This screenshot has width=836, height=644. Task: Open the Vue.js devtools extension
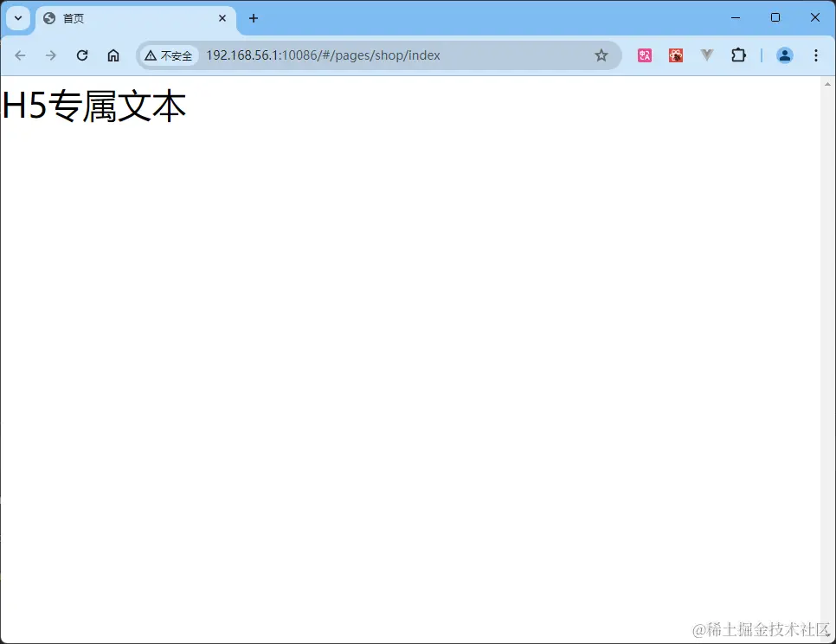(x=707, y=55)
